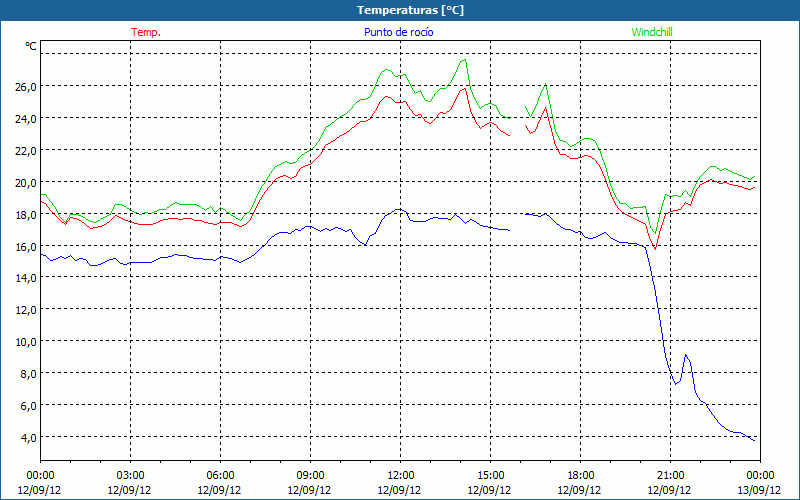The height and width of the screenshot is (500, 800).
Task: Click the °C unit label on the axis
Action: point(31,46)
